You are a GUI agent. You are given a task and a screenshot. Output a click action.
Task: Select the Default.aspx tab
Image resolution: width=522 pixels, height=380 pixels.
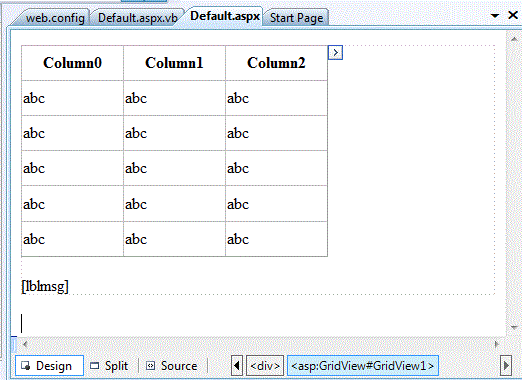225,16
